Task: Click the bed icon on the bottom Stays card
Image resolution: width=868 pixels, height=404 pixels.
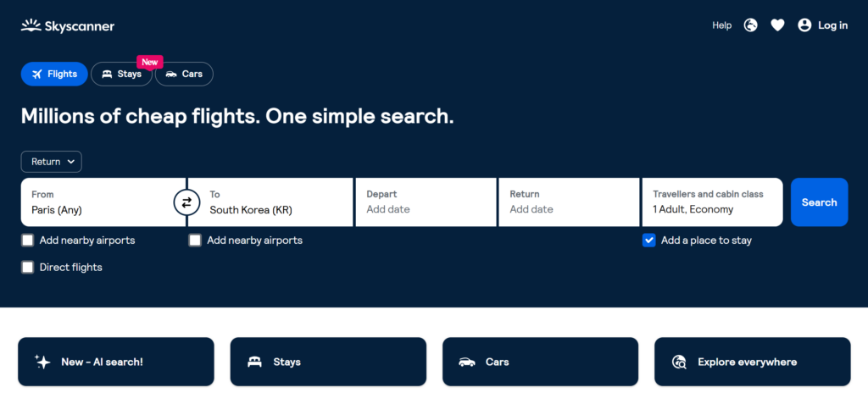Action: click(254, 362)
